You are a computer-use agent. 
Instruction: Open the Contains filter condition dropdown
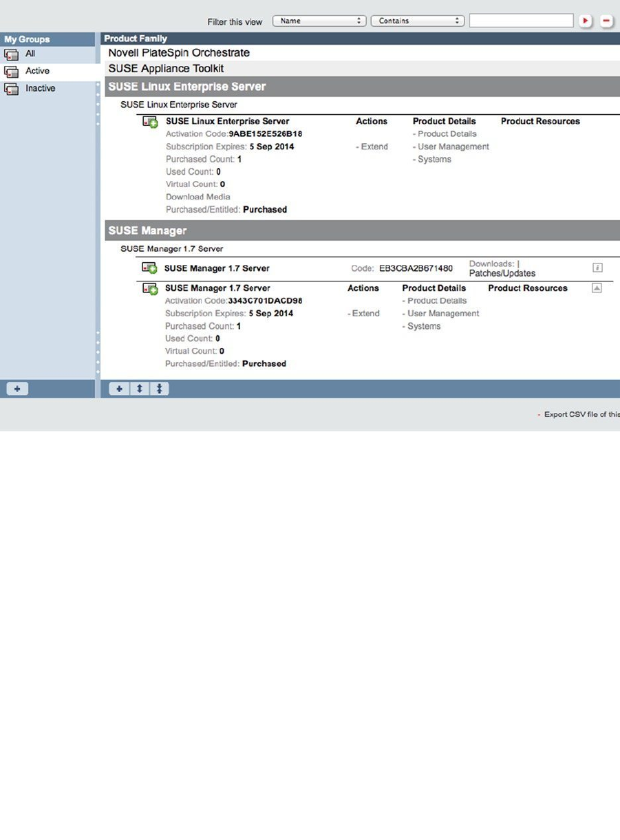click(x=418, y=21)
